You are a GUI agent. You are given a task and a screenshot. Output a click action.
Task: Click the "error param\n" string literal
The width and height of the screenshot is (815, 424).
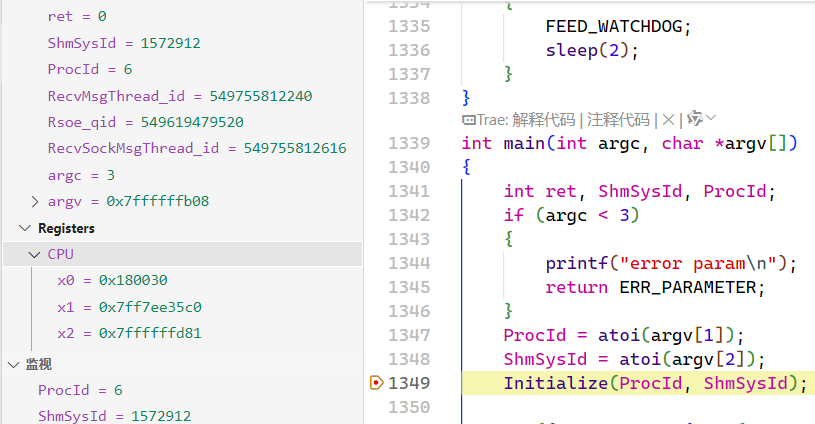click(698, 263)
